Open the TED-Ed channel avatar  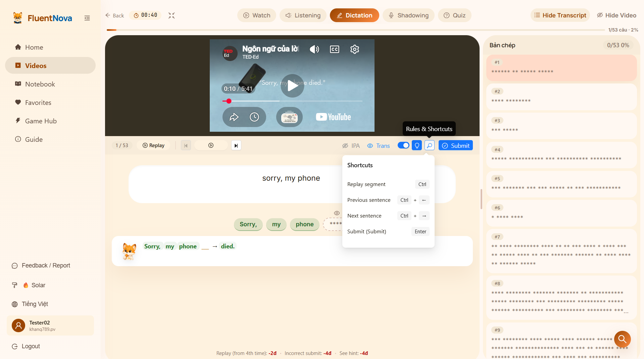click(230, 53)
